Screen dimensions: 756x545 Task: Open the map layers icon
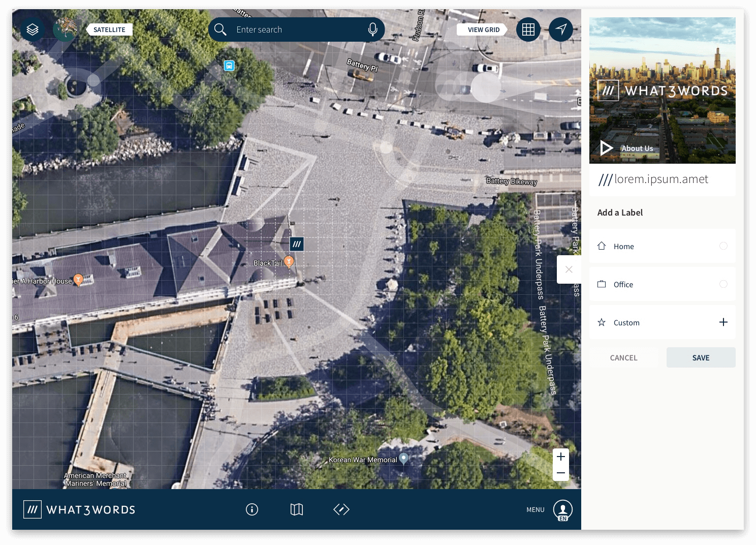33,29
